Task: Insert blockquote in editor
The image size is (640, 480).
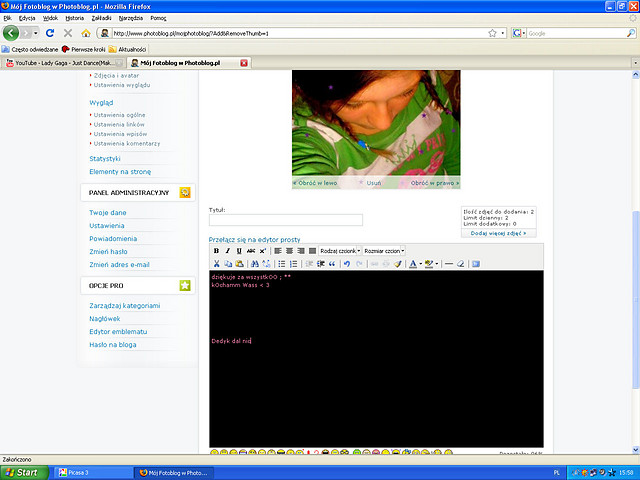Action: tap(332, 264)
